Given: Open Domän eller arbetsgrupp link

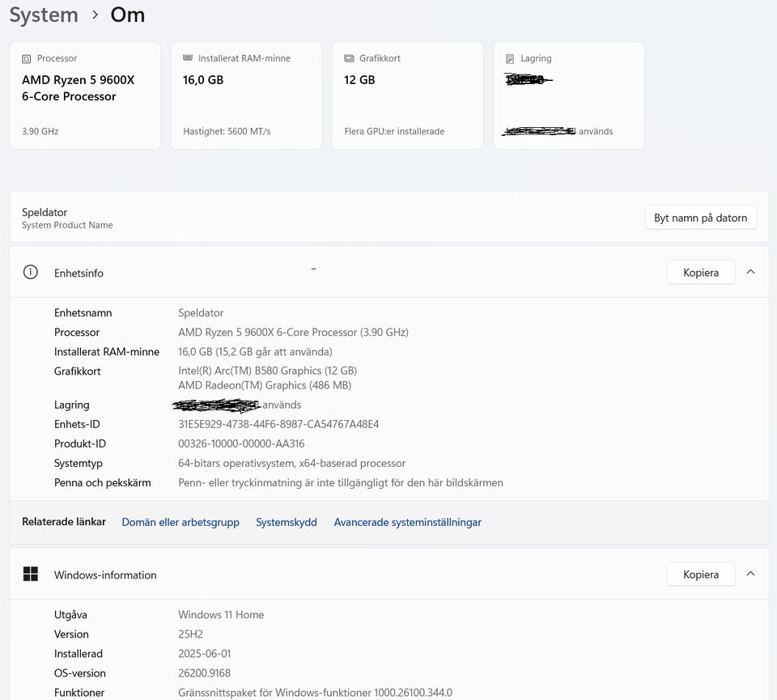Looking at the screenshot, I should click(180, 522).
